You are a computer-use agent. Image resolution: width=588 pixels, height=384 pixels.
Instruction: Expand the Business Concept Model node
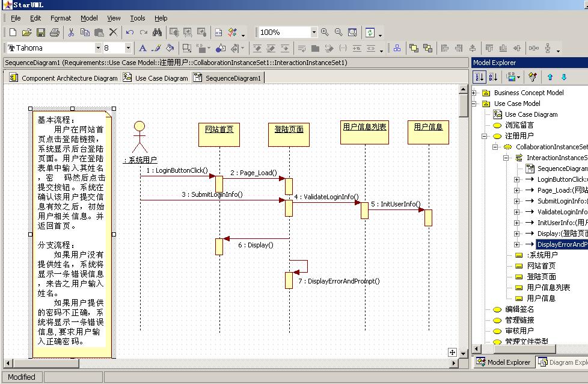[x=474, y=93]
